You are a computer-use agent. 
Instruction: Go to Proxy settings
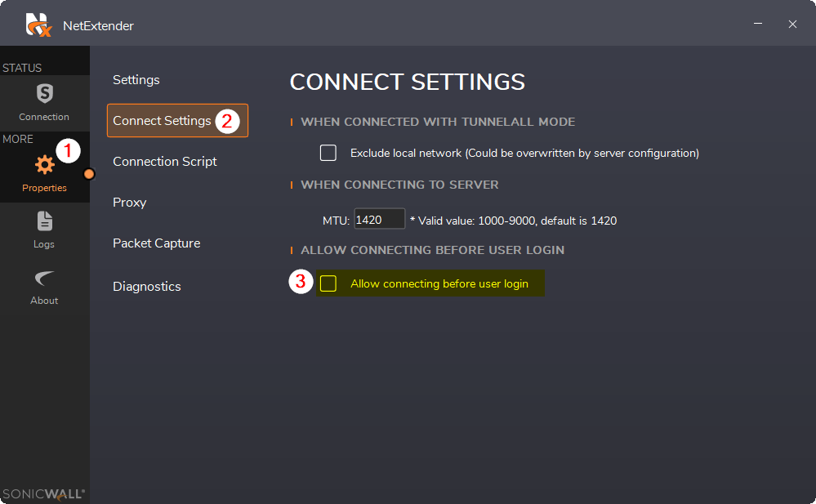pos(130,203)
